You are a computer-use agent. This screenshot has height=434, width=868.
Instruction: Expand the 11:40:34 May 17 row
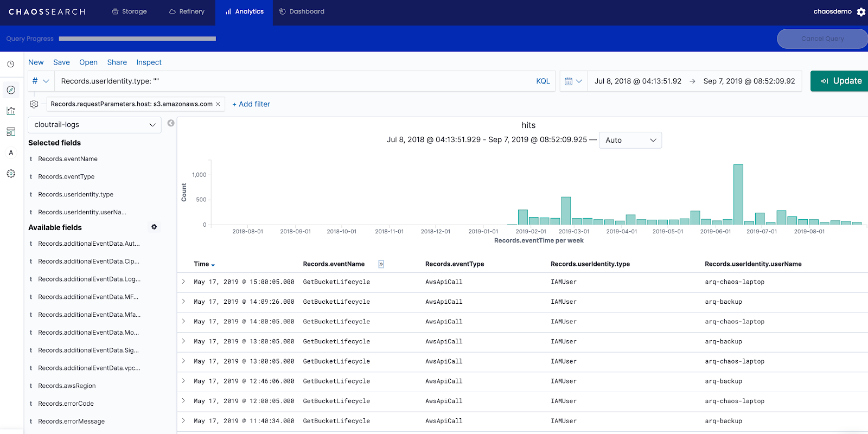click(x=183, y=420)
